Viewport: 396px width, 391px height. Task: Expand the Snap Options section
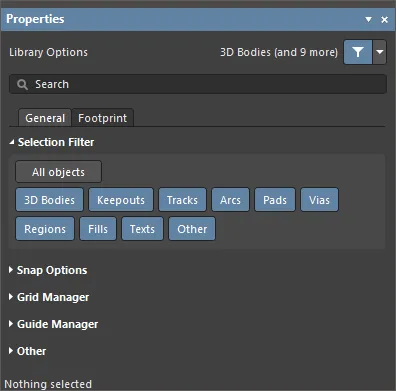[x=48, y=270]
